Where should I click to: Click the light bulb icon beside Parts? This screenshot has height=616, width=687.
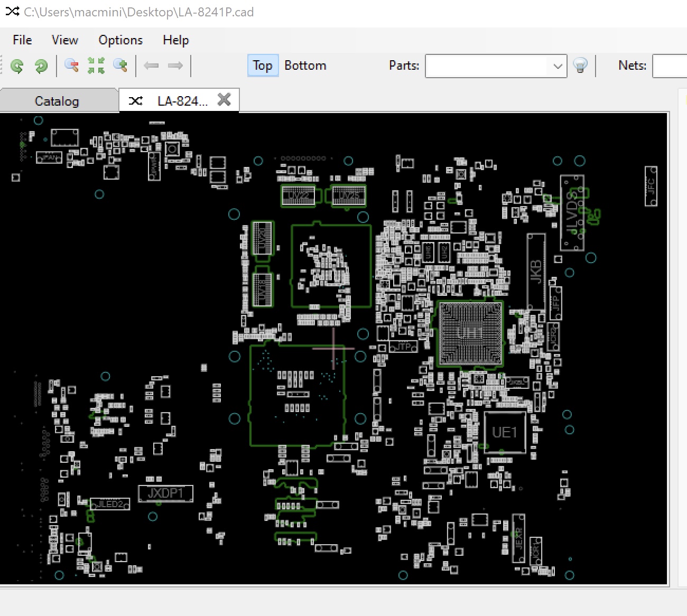pyautogui.click(x=580, y=66)
